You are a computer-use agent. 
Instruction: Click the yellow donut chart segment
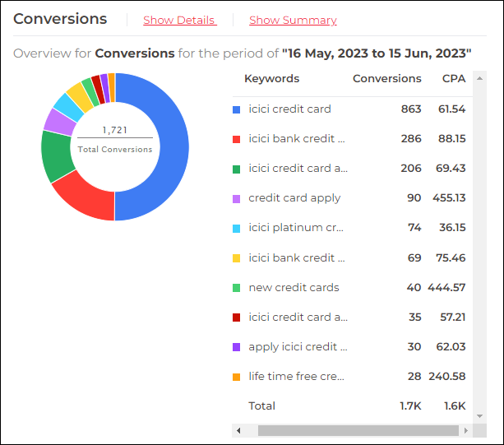[80, 97]
